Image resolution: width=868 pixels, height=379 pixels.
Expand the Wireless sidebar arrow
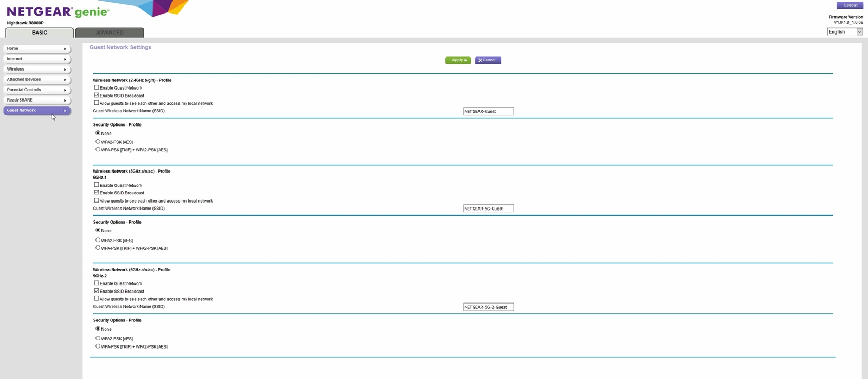point(65,70)
